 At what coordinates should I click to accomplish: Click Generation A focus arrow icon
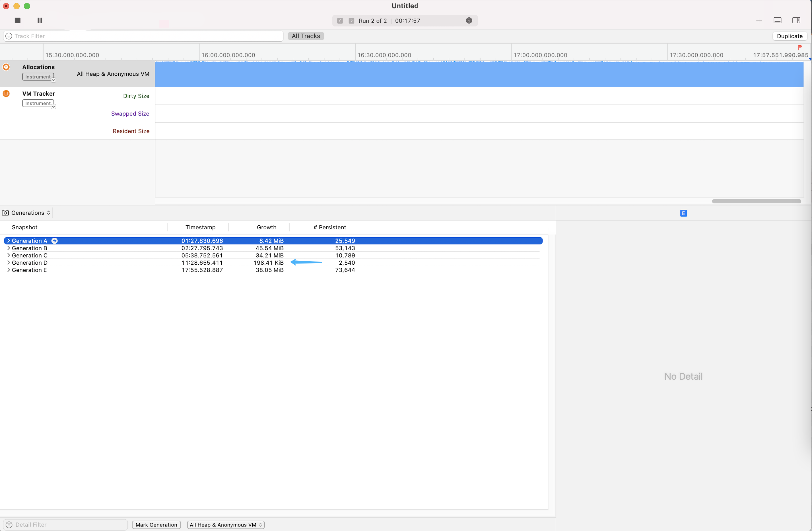(x=55, y=241)
